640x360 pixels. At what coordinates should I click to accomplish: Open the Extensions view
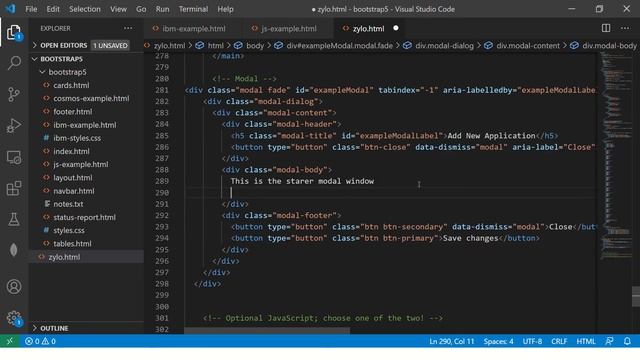point(14,188)
